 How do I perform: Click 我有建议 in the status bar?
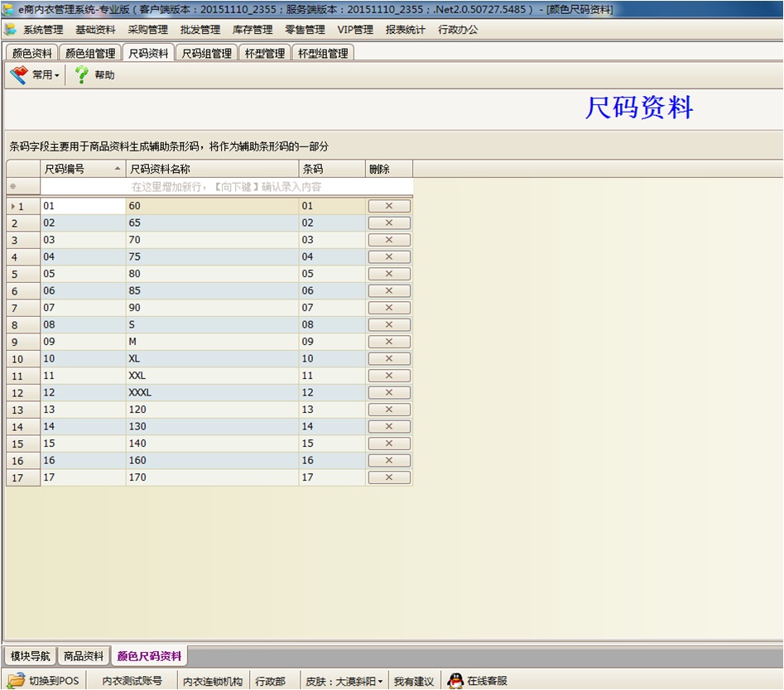[x=413, y=681]
